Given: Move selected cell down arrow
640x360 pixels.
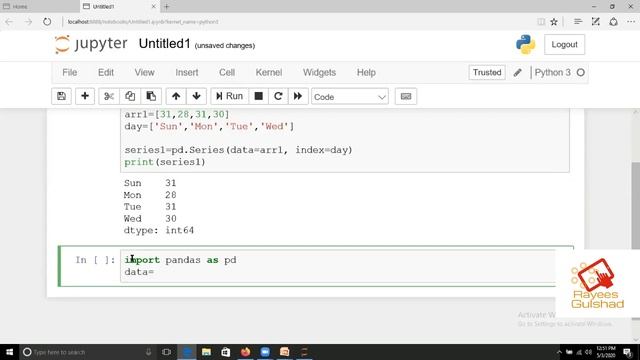Looking at the screenshot, I should (196, 96).
